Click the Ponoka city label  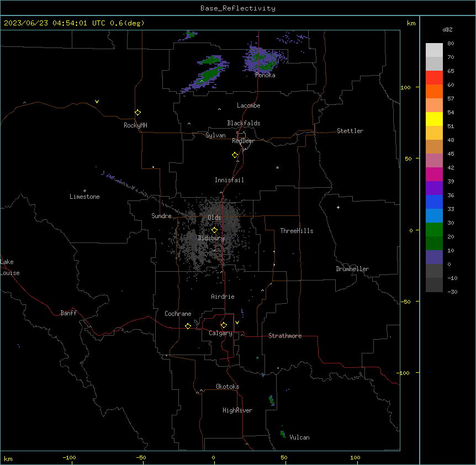(265, 75)
